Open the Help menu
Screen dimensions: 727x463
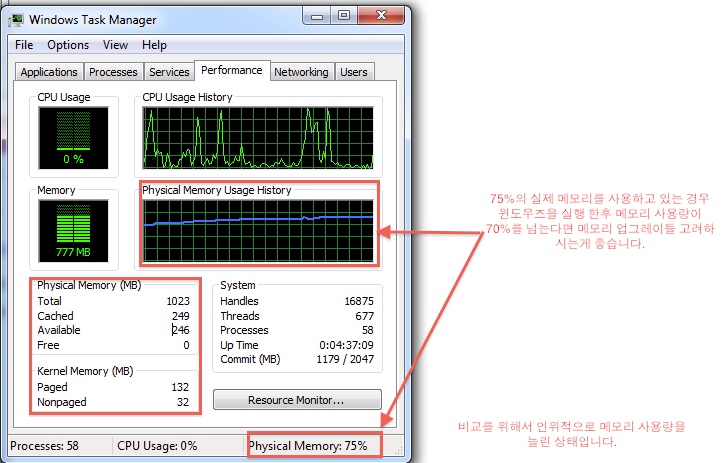click(154, 45)
